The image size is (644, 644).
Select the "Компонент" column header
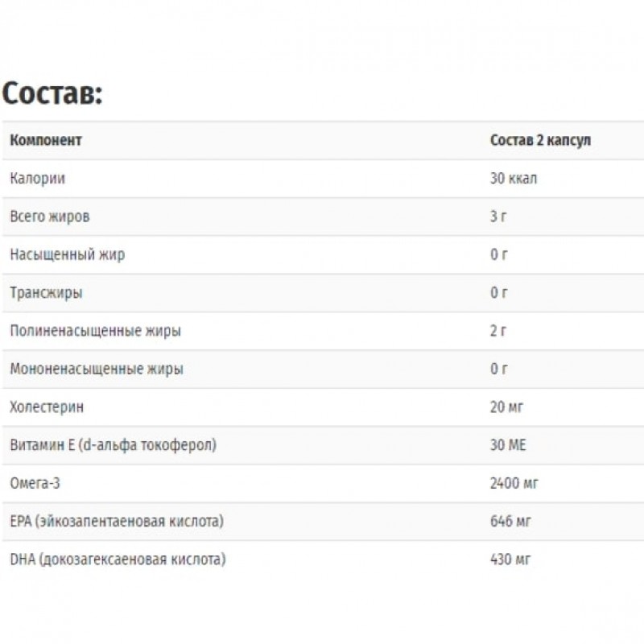(x=46, y=141)
